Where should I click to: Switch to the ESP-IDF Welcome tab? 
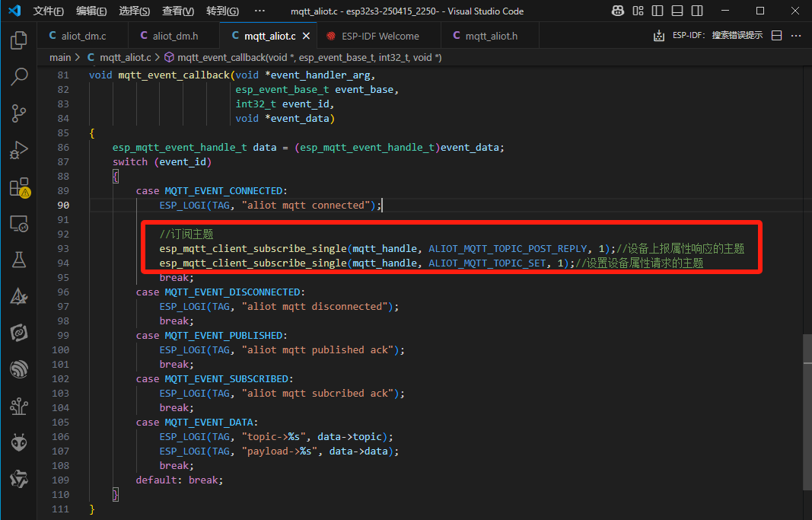[380, 36]
